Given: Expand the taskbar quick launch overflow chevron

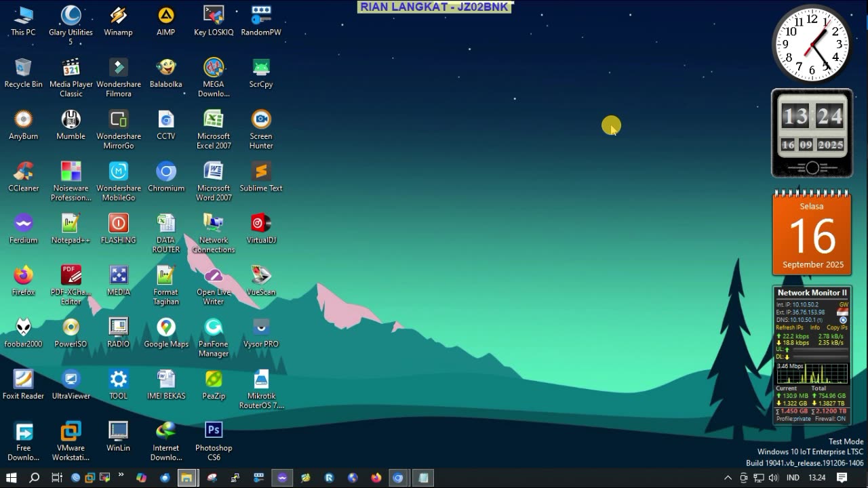Looking at the screenshot, I should [x=121, y=475].
